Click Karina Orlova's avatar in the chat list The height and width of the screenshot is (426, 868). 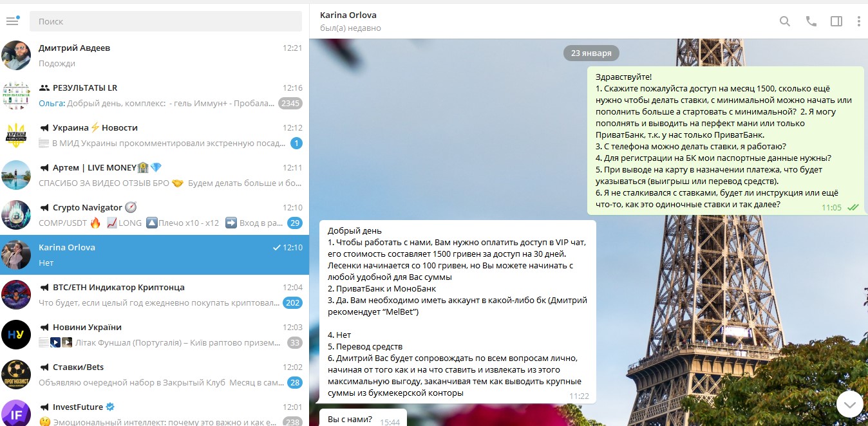16,255
